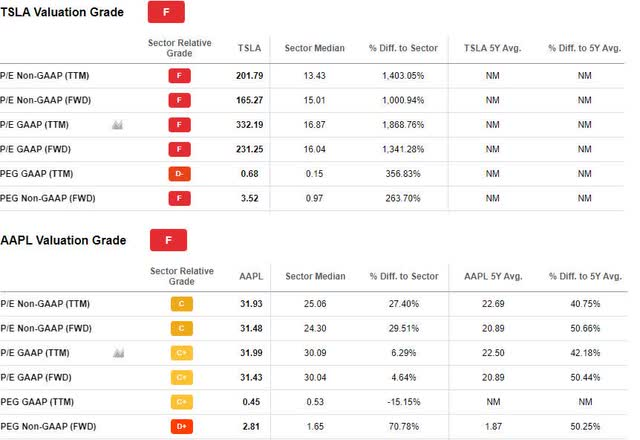
Task: Click F grade badge for TSLA PEG Non-GAAP (FWD)
Action: [x=179, y=198]
